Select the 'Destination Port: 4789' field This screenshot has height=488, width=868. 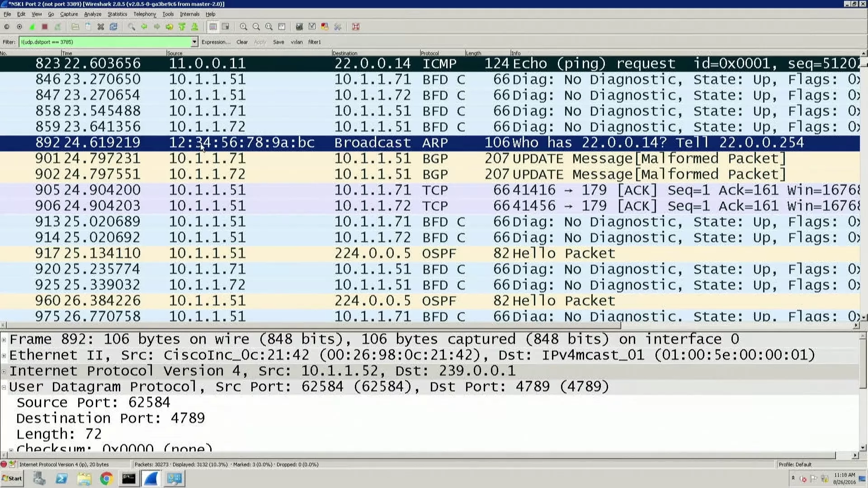click(110, 418)
